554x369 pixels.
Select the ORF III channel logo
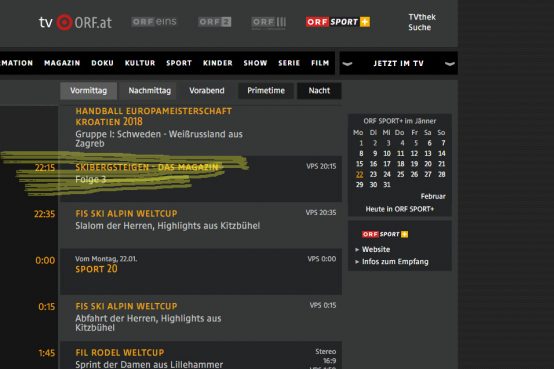click(x=269, y=23)
